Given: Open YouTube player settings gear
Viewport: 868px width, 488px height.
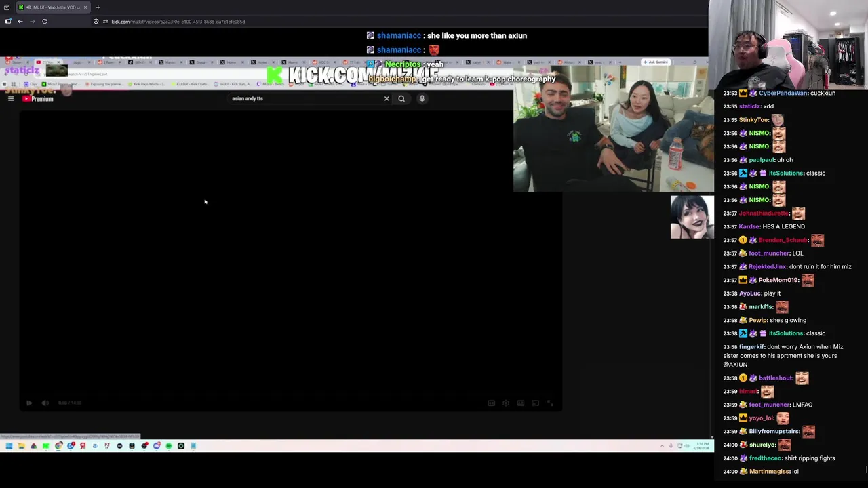Looking at the screenshot, I should coord(506,403).
